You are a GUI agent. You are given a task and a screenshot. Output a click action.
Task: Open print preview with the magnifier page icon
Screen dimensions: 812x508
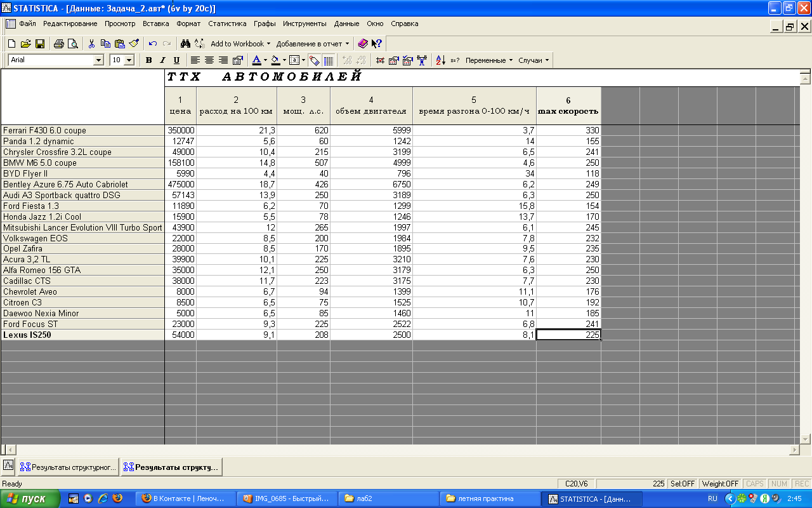coord(72,44)
